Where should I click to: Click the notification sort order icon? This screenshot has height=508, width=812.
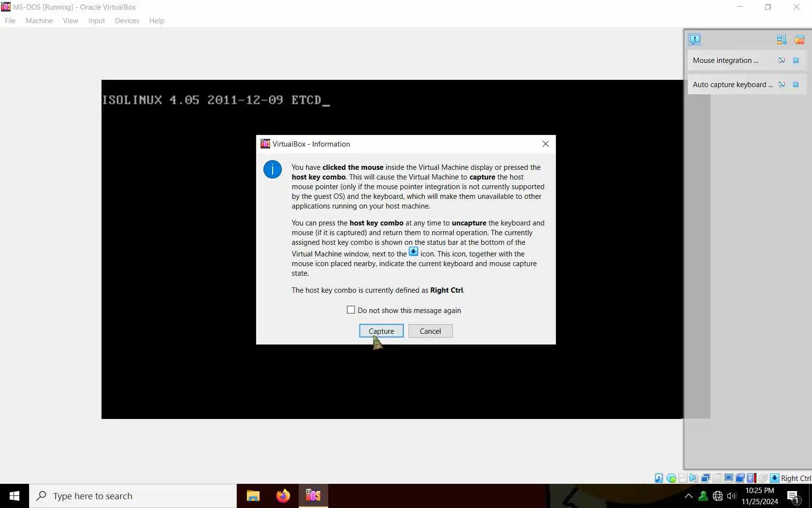point(782,40)
